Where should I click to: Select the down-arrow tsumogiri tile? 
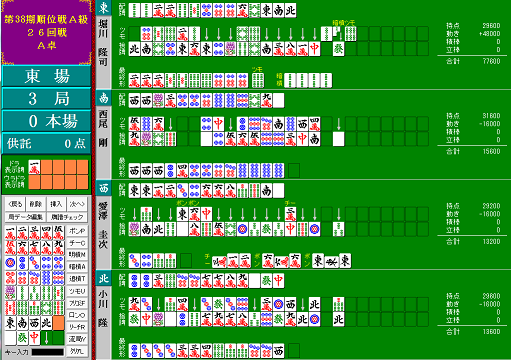pos(46,338)
